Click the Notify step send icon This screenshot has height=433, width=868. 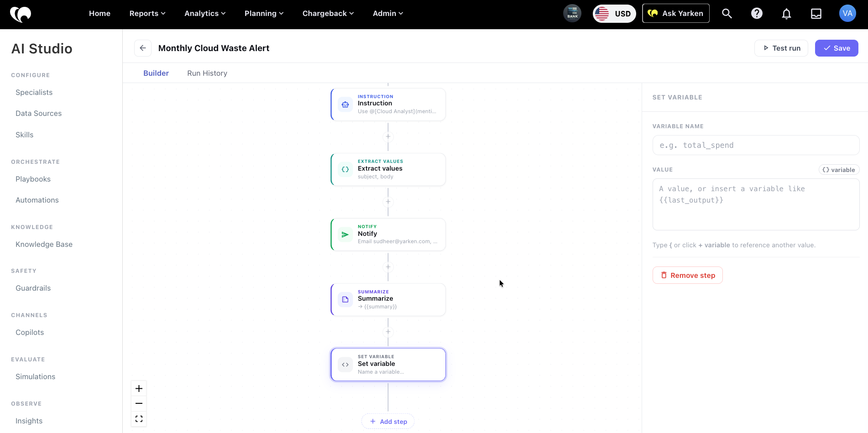[345, 235]
